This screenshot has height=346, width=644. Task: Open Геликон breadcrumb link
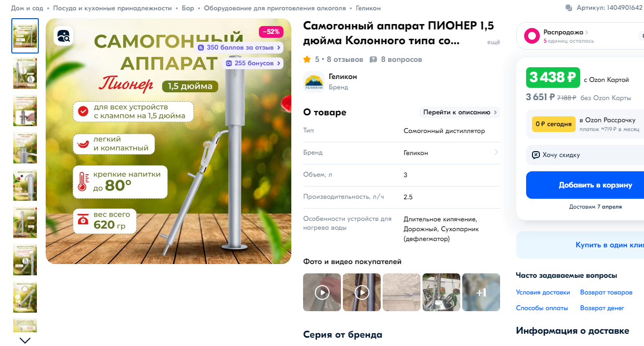point(368,8)
